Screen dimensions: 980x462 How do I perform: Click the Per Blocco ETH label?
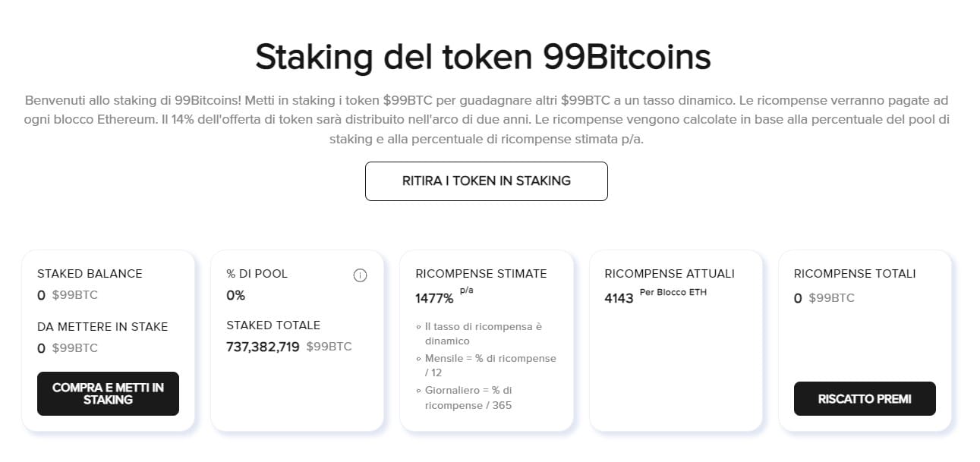click(673, 292)
